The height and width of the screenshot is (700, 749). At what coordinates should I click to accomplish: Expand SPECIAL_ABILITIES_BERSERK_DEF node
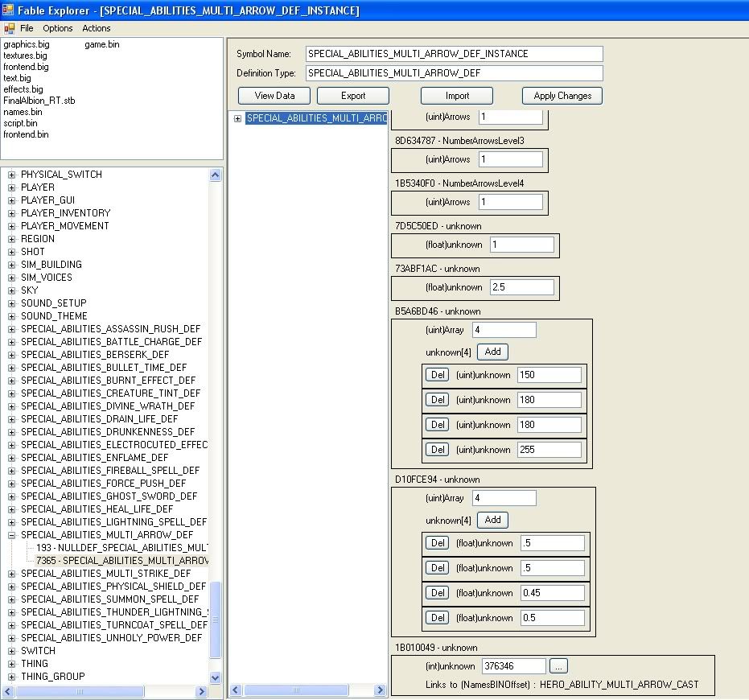coord(11,355)
